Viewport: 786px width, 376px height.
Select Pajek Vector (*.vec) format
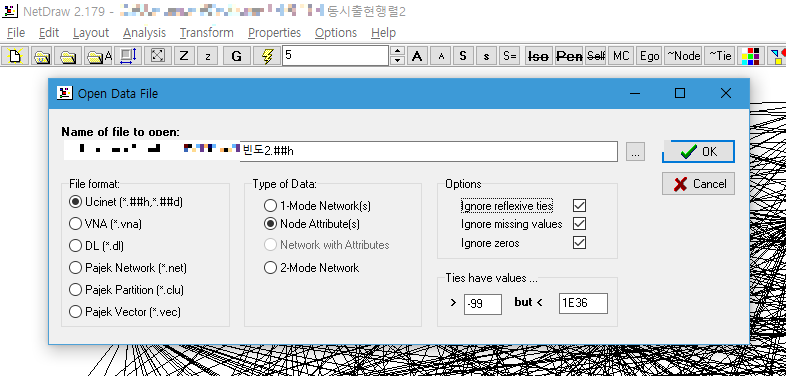[125, 312]
